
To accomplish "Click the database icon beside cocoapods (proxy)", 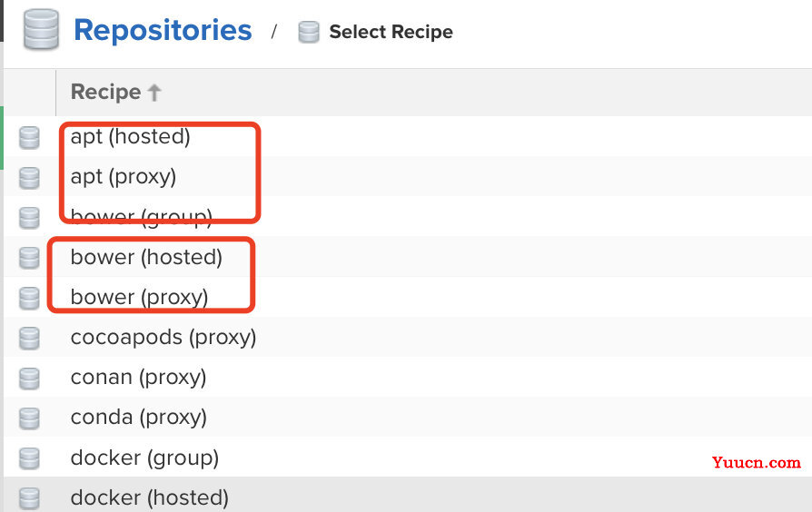I will 29,338.
